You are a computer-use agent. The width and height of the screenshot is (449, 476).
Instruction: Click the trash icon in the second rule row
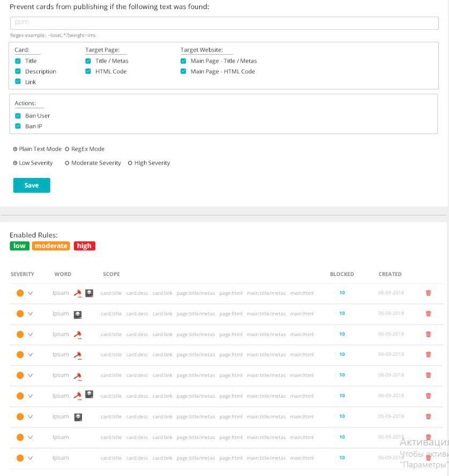coord(428,314)
